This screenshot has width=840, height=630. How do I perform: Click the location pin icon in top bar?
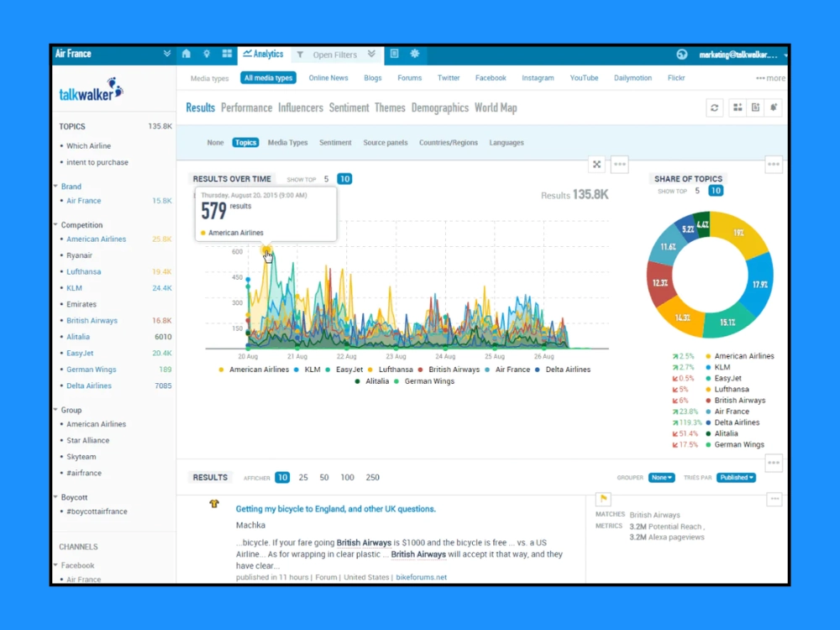click(207, 54)
